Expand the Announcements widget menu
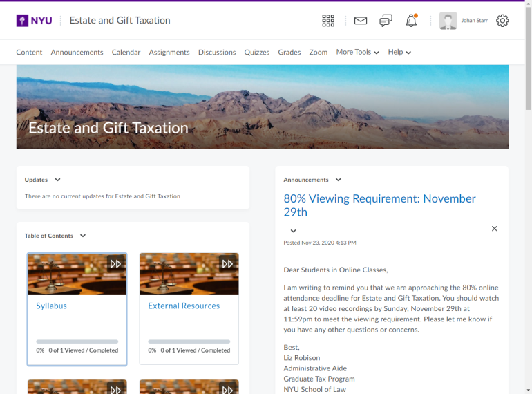 339,180
